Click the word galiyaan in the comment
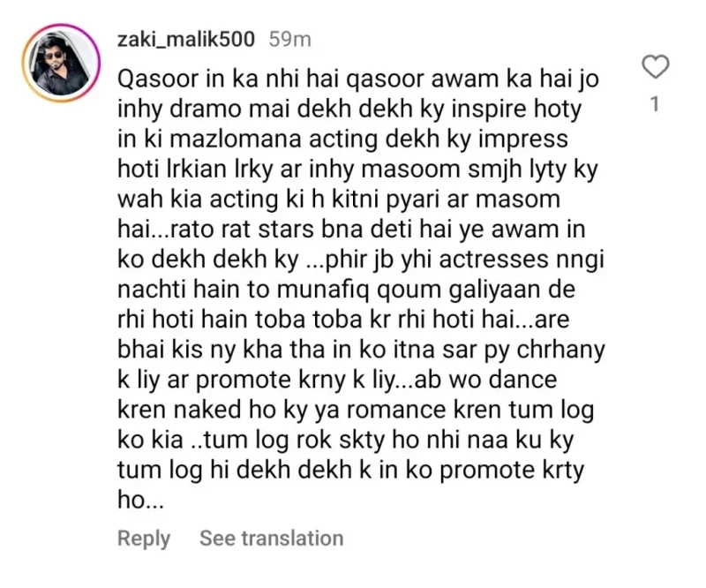706x588 pixels. point(494,290)
